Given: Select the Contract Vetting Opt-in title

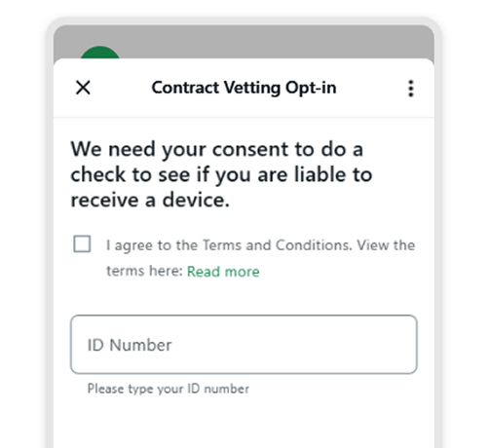Looking at the screenshot, I should 244,88.
